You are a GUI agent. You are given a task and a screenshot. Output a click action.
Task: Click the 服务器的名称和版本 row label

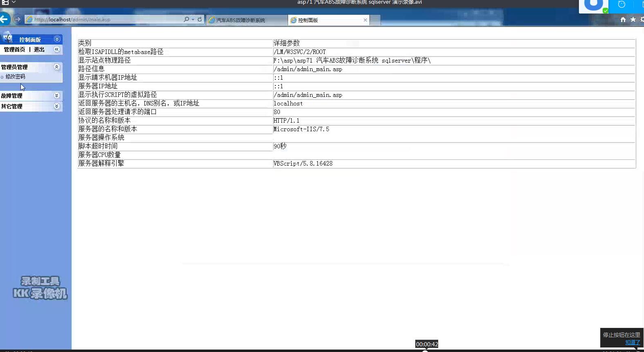pos(108,129)
